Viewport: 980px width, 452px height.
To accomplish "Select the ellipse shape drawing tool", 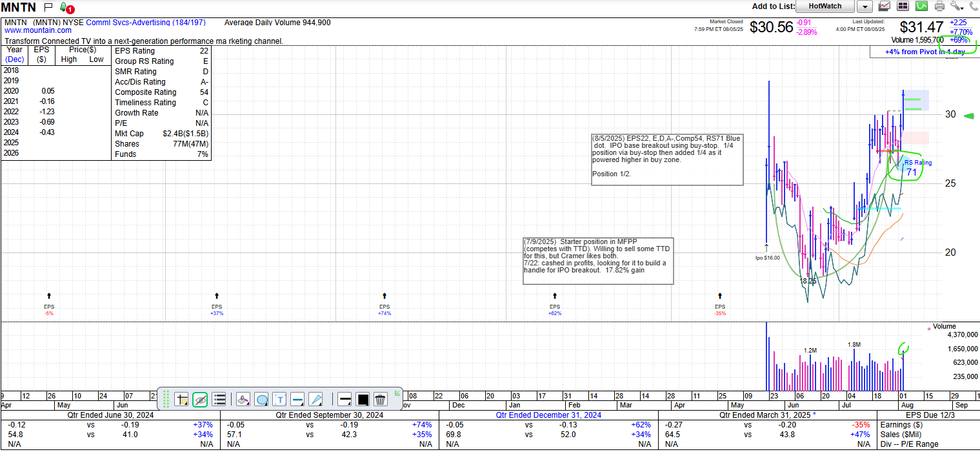I will pyautogui.click(x=262, y=399).
